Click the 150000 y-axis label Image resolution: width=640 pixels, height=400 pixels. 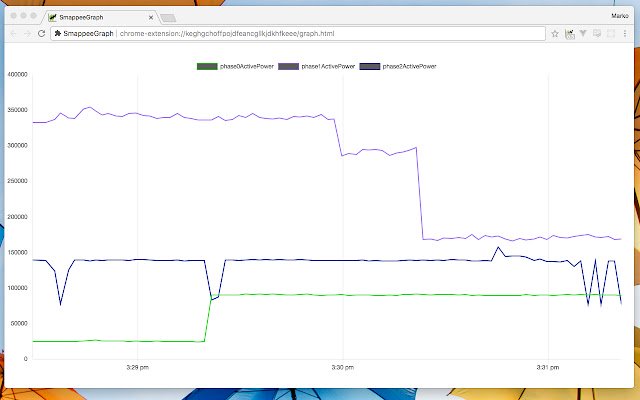pyautogui.click(x=18, y=252)
